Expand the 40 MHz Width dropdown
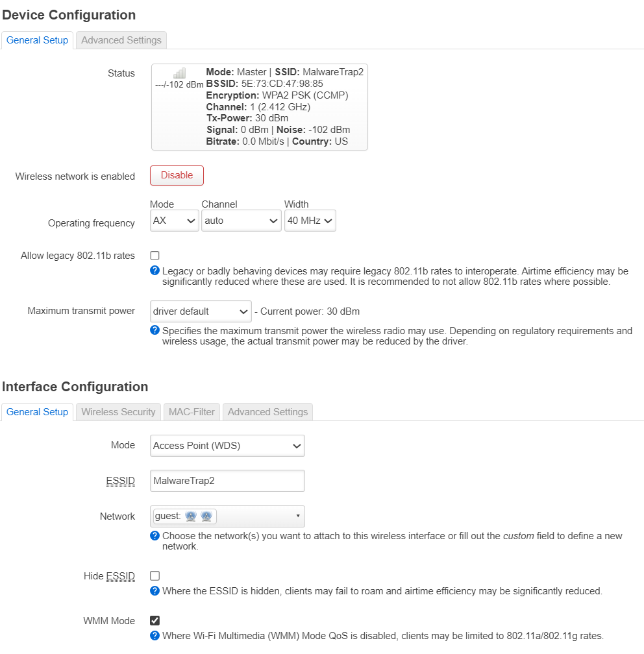 (310, 221)
